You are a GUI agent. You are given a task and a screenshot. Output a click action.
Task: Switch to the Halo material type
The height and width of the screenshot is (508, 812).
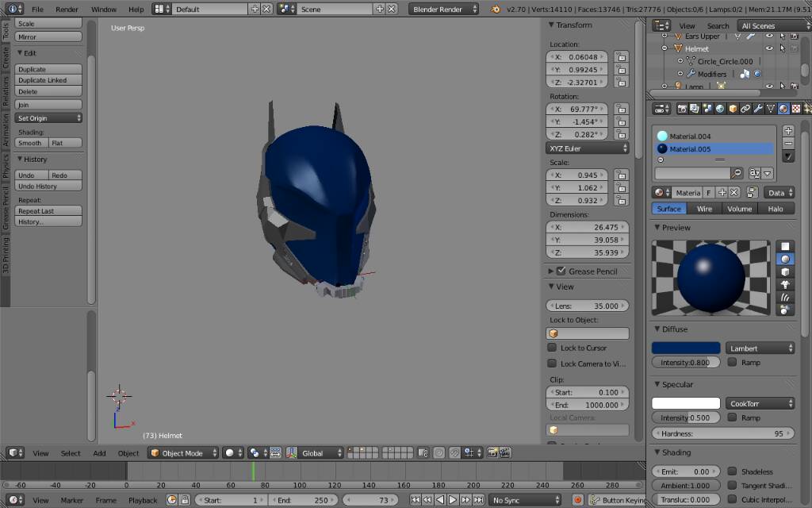coord(776,209)
